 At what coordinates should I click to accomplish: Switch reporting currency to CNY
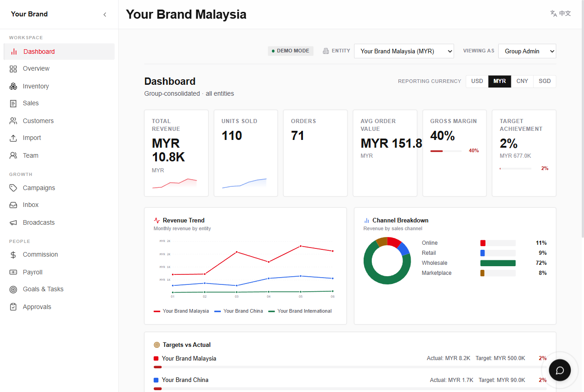pyautogui.click(x=522, y=81)
